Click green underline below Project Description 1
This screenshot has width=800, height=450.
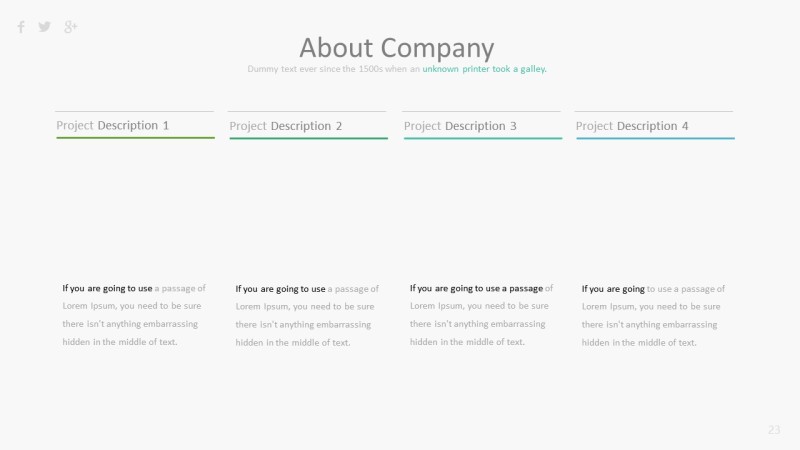pos(135,138)
